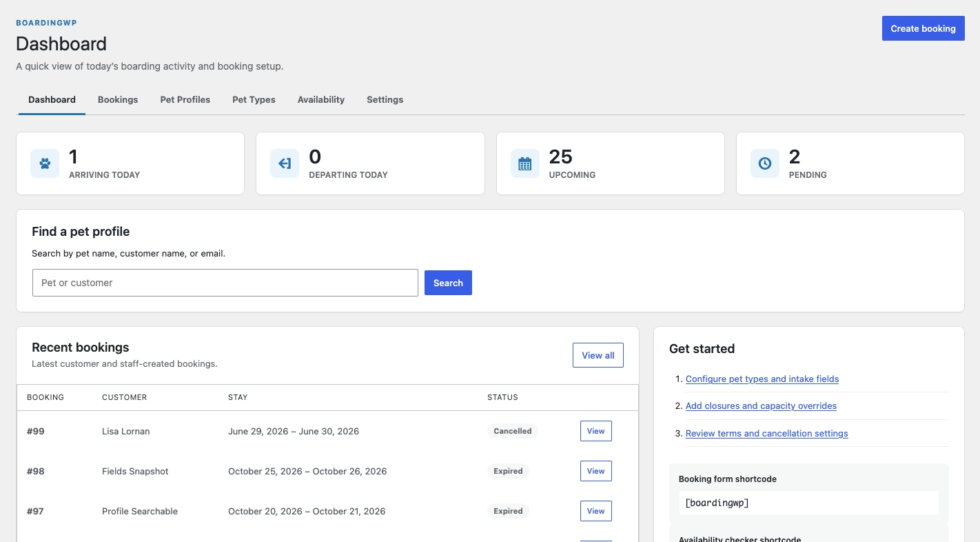Switch to the Bookings tab
The height and width of the screenshot is (542, 980).
click(118, 99)
